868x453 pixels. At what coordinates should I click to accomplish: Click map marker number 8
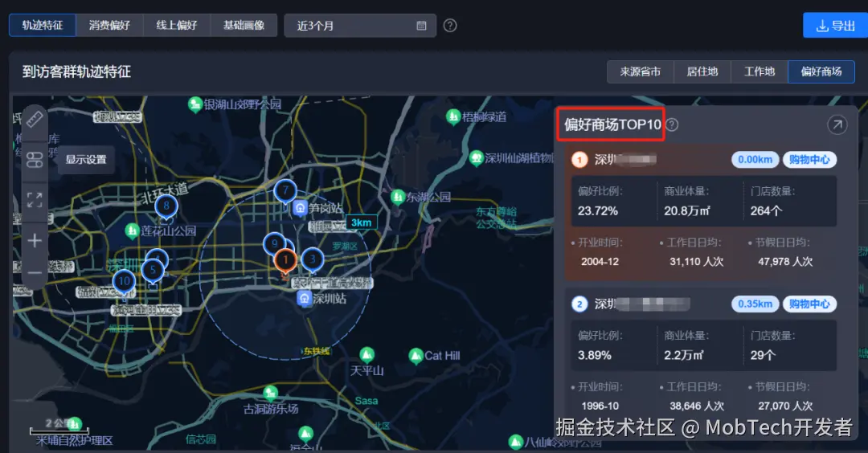(166, 206)
